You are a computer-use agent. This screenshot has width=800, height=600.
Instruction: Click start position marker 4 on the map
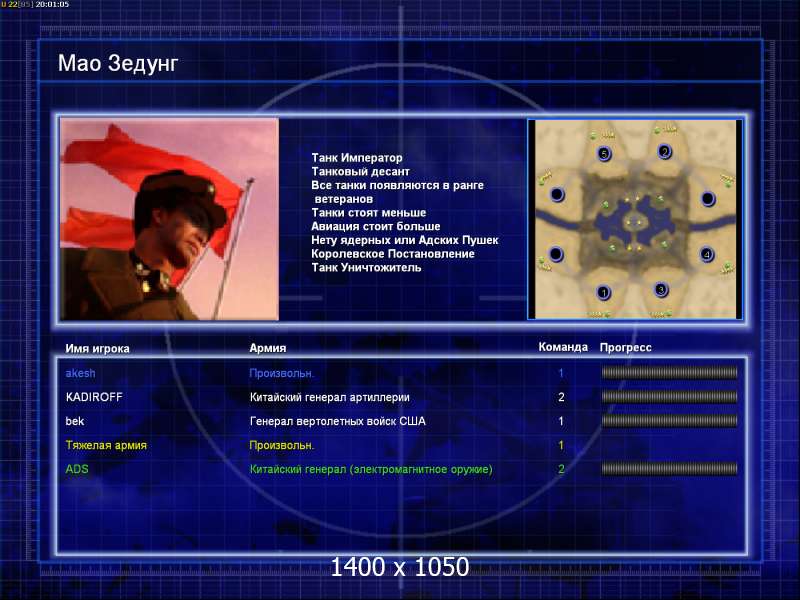coord(707,254)
